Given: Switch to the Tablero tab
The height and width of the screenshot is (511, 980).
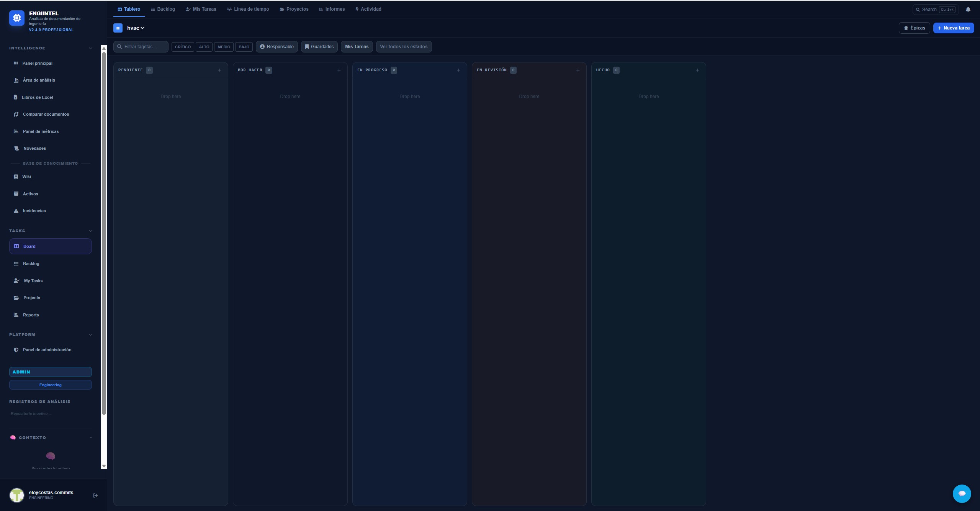Looking at the screenshot, I should 129,9.
